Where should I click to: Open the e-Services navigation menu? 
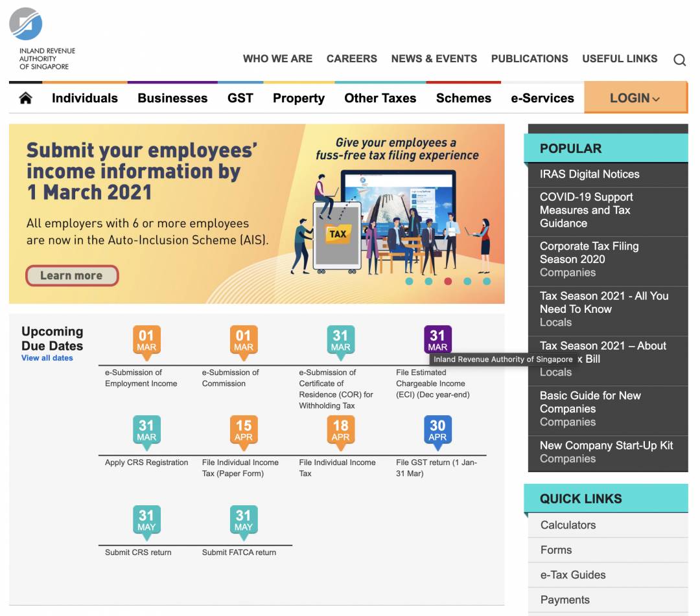[542, 98]
